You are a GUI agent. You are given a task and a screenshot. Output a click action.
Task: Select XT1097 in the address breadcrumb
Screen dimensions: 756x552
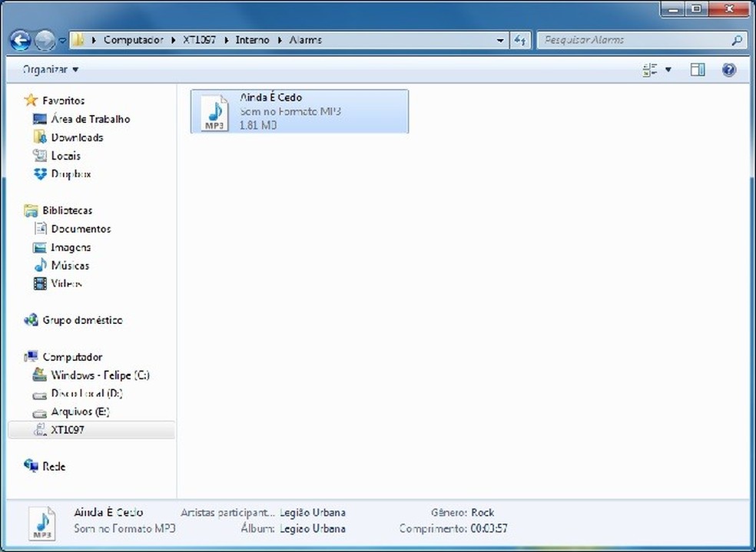pos(199,40)
